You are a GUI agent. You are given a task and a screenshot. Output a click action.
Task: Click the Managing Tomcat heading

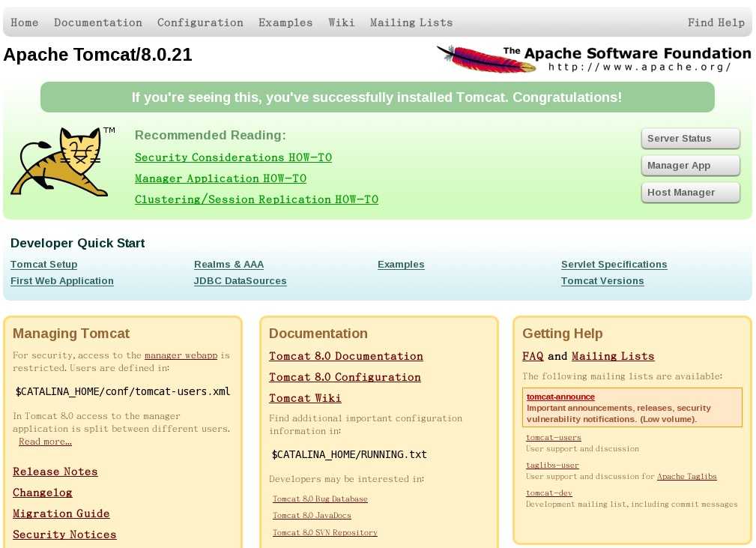(x=71, y=334)
